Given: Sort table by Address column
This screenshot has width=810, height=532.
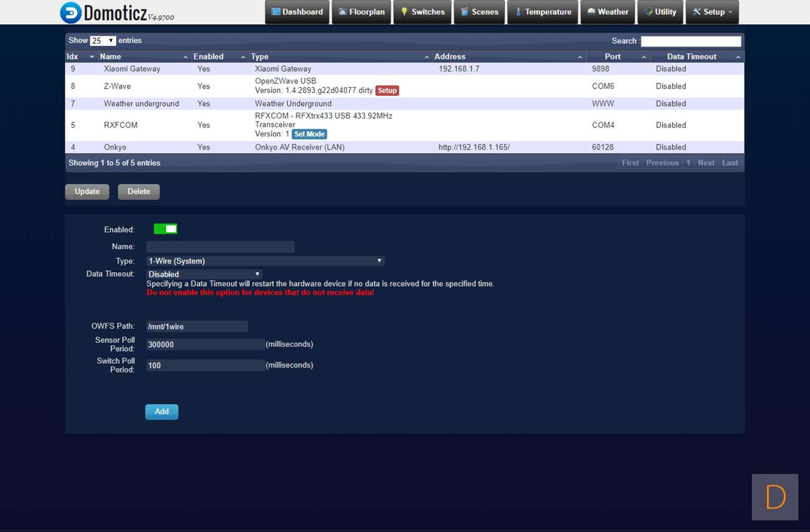Looking at the screenshot, I should [x=509, y=57].
